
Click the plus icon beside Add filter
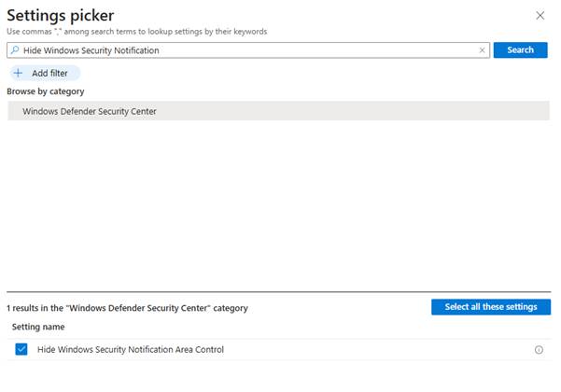pyautogui.click(x=18, y=73)
